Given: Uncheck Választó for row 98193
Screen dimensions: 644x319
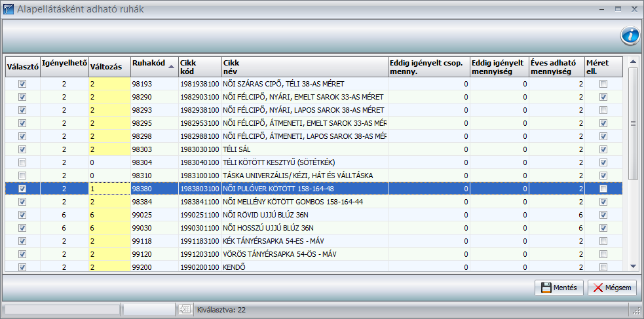Looking at the screenshot, I should tap(22, 84).
